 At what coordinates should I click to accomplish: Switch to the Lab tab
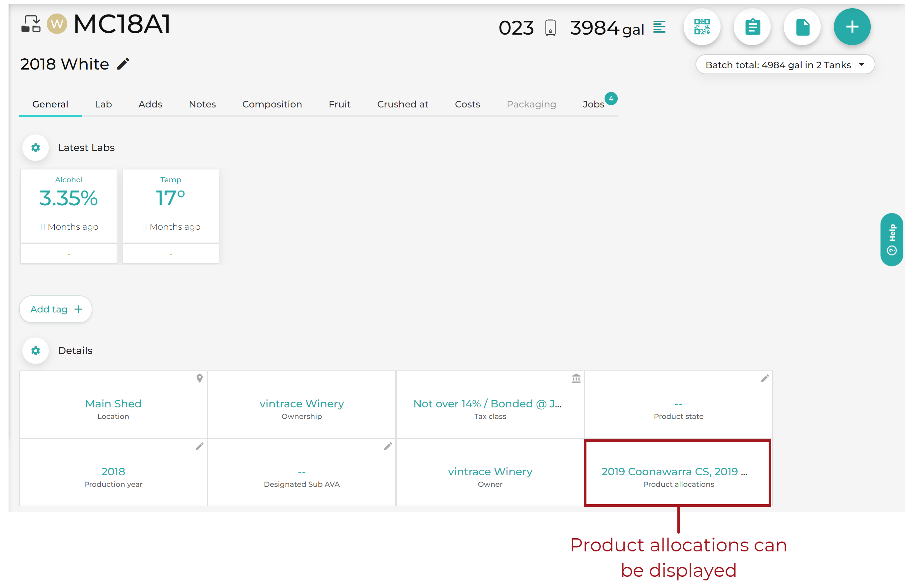coord(103,104)
